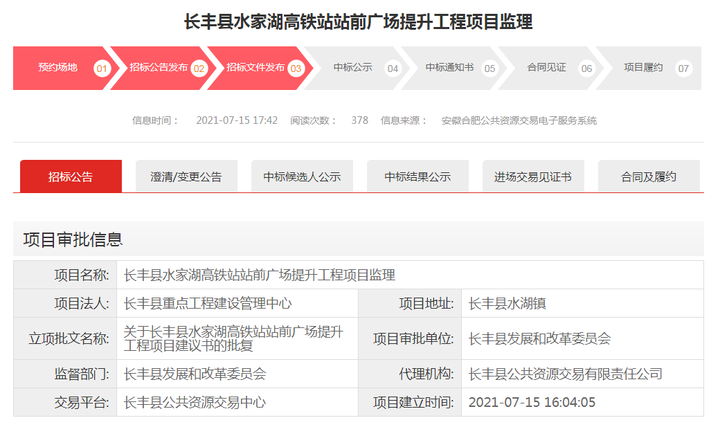Click the 项目法人 label cell
720x427 pixels.
tap(65, 303)
